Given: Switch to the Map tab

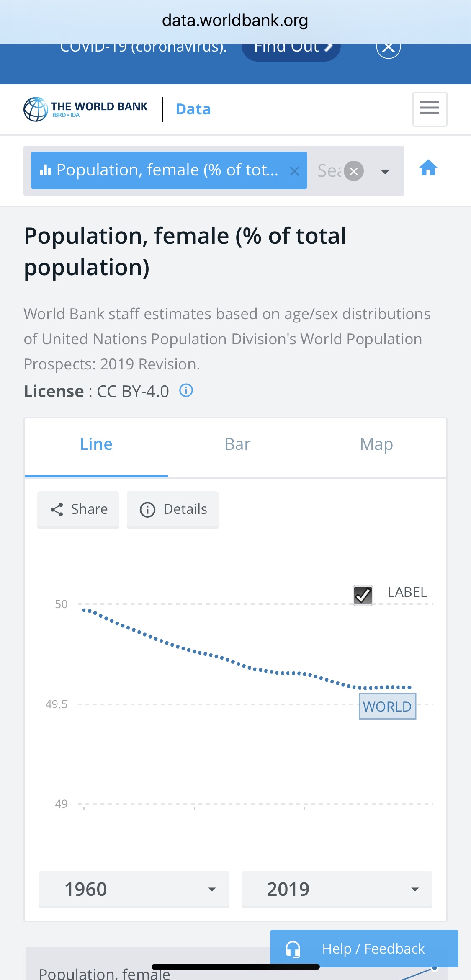Looking at the screenshot, I should click(x=376, y=444).
